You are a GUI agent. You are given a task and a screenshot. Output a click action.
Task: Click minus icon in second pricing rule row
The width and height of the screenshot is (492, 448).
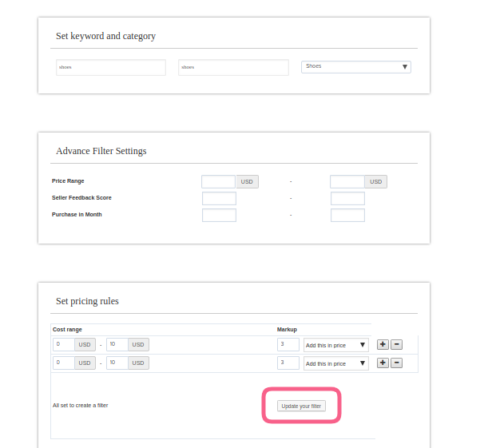tap(396, 363)
